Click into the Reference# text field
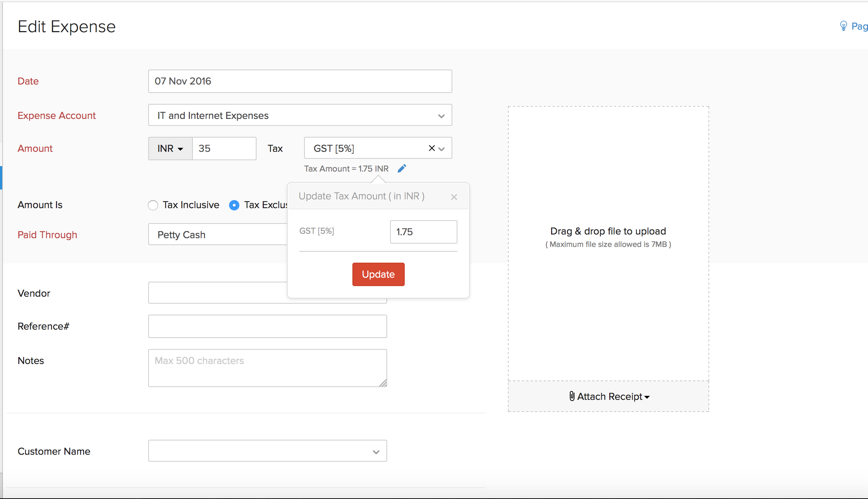Image resolution: width=868 pixels, height=499 pixels. [x=267, y=326]
